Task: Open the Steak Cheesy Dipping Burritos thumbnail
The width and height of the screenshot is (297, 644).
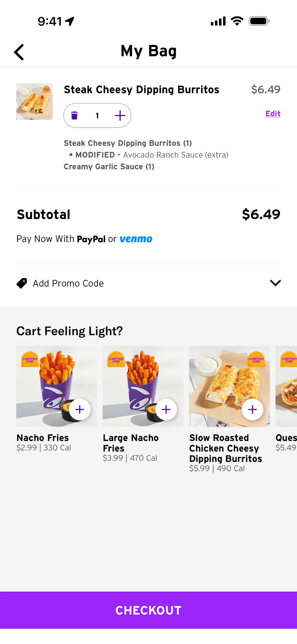Action: [34, 102]
